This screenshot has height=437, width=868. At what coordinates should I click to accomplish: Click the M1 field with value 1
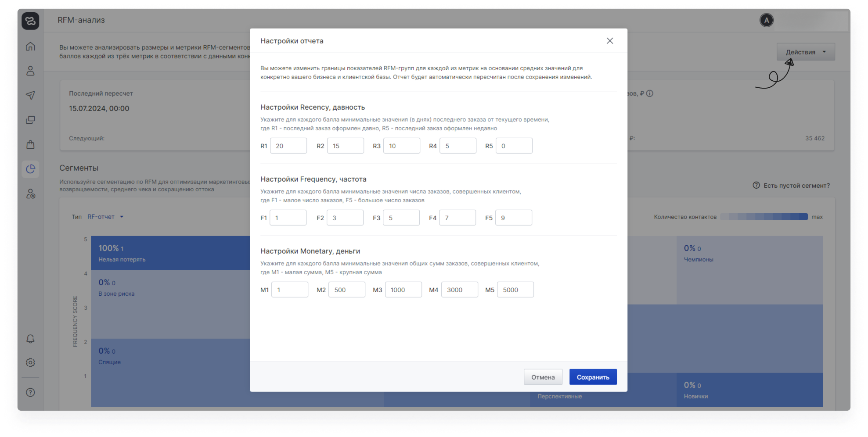290,290
